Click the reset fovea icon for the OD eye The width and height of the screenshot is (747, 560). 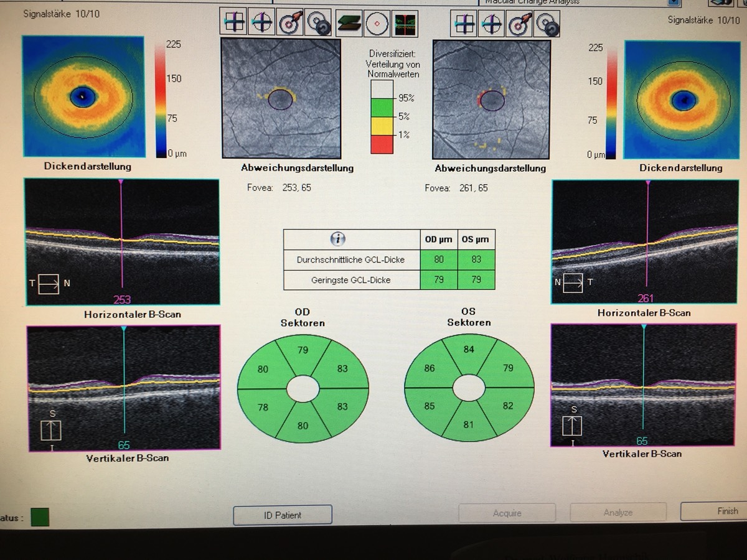click(319, 24)
